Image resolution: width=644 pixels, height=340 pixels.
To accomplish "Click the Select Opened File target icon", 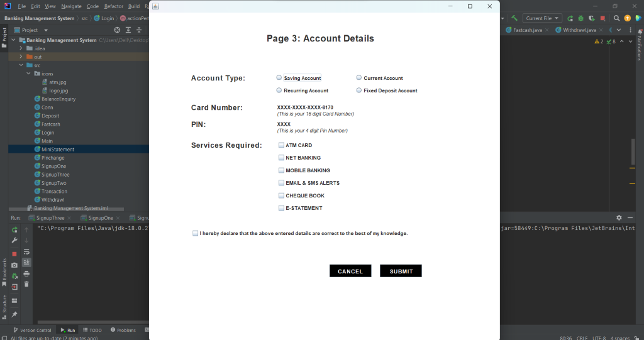I will 117,30.
